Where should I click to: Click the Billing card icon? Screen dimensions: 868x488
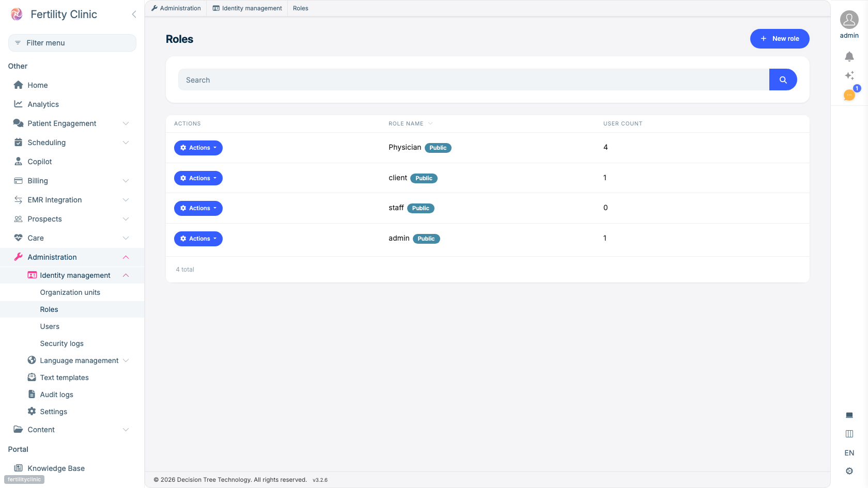click(x=19, y=181)
